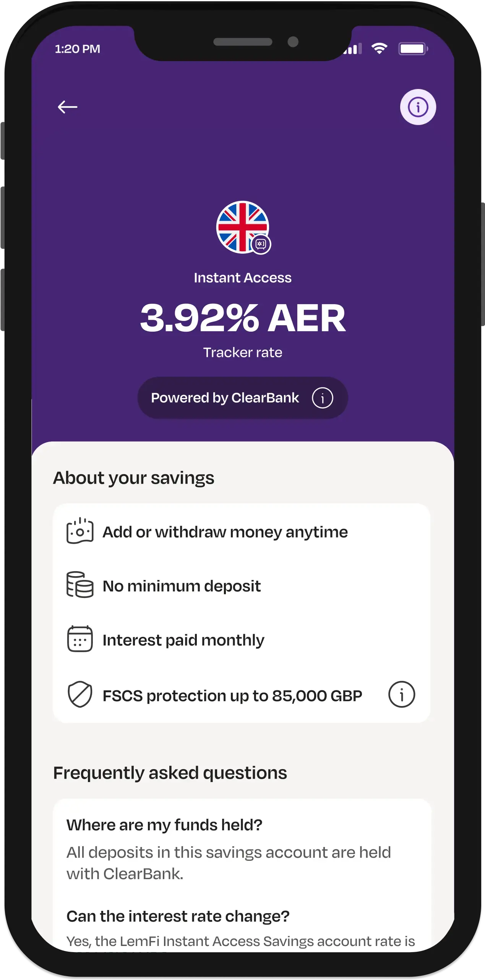Image resolution: width=485 pixels, height=980 pixels.
Task: Open the info circle inside ClearBank pill
Action: tap(323, 398)
